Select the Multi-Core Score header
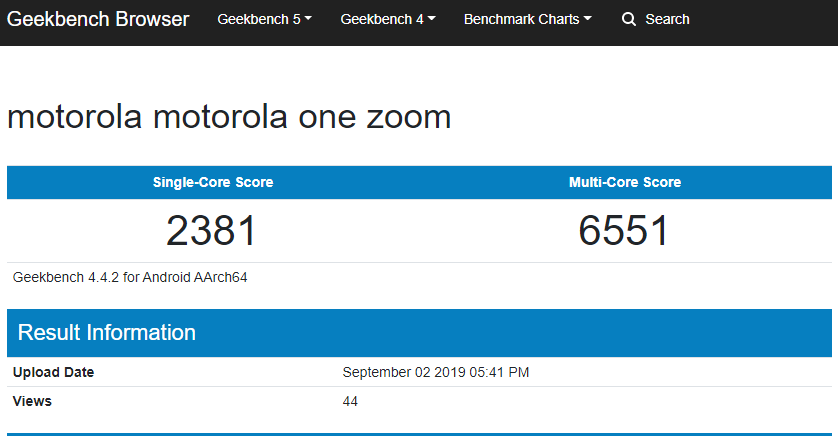 pyautogui.click(x=625, y=182)
